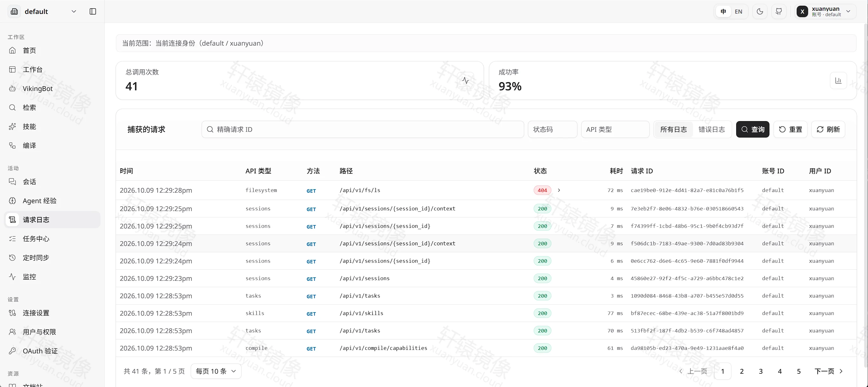Switch language to 中
Screen dimensions: 868x387
tap(723, 11)
